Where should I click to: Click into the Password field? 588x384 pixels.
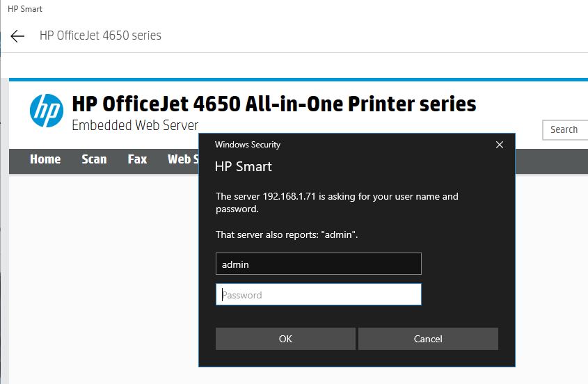pos(318,294)
